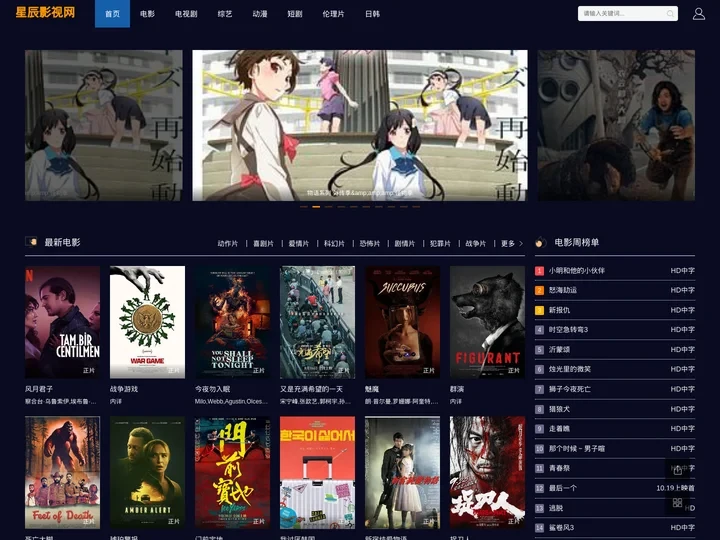Open ranked movie 怒海劫运

coord(563,290)
